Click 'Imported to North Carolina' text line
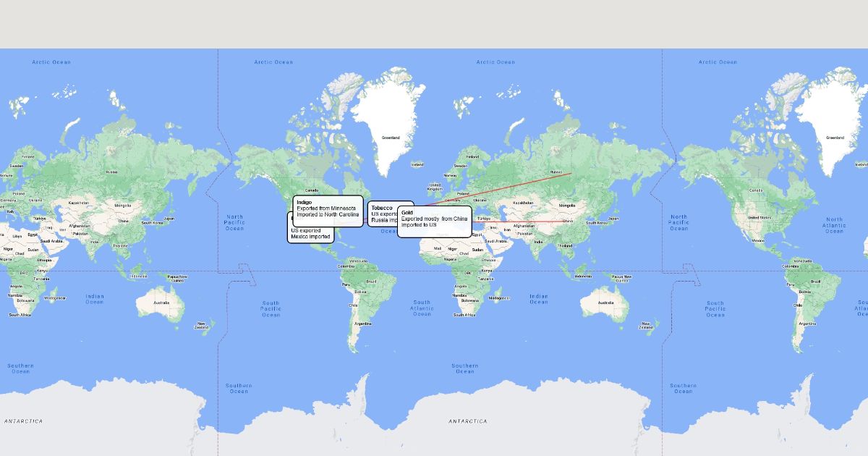The height and width of the screenshot is (456, 868). (328, 215)
